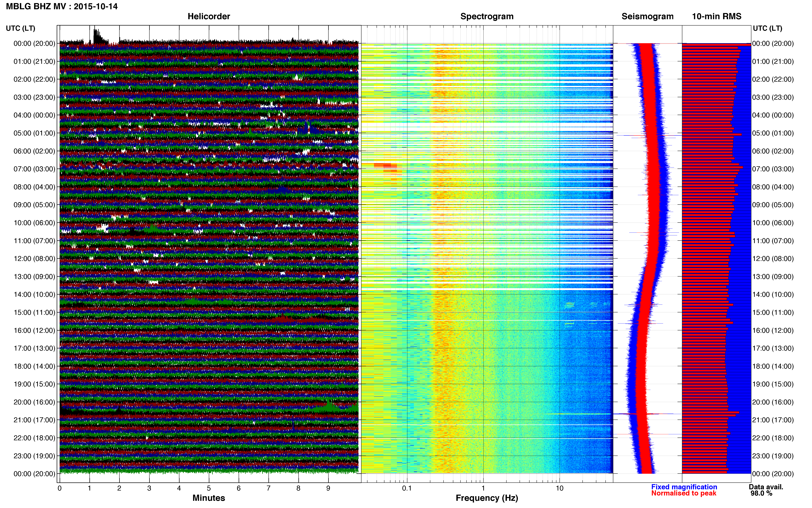Click minute tick label '5' on helicorder axis
The width and height of the screenshot is (812, 508).
pyautogui.click(x=209, y=488)
